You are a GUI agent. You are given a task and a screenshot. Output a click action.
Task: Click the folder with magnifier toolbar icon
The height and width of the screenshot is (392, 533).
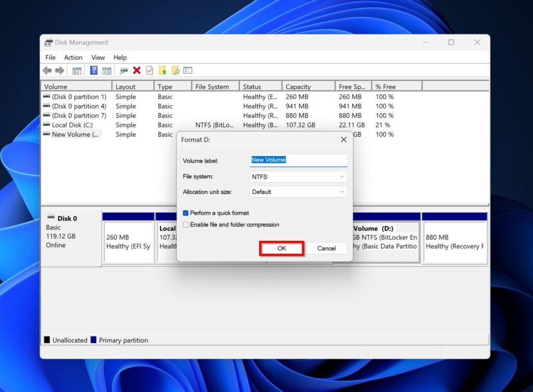[174, 70]
